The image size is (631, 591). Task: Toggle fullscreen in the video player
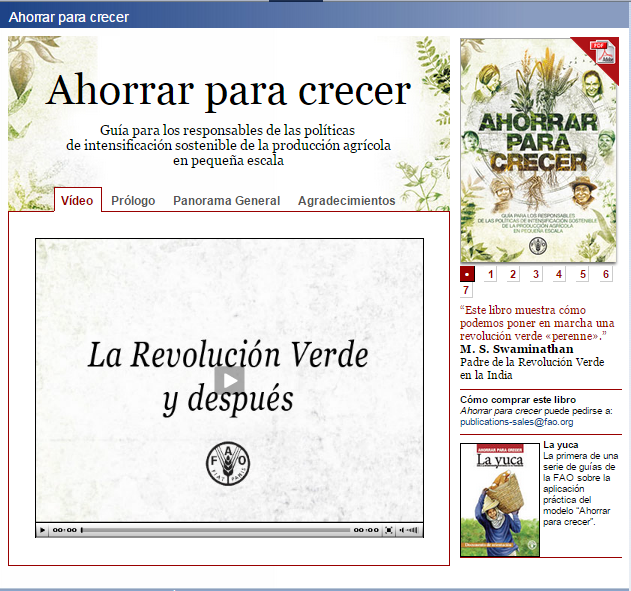click(x=388, y=530)
